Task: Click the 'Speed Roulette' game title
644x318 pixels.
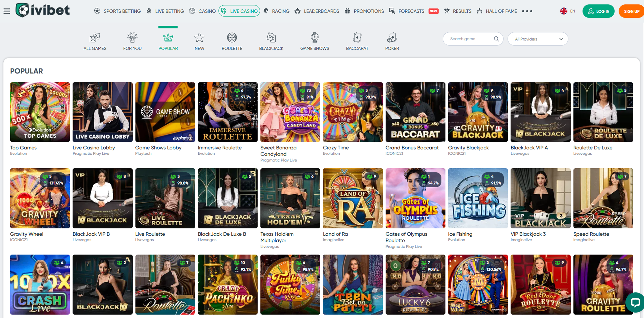Action: coord(591,234)
